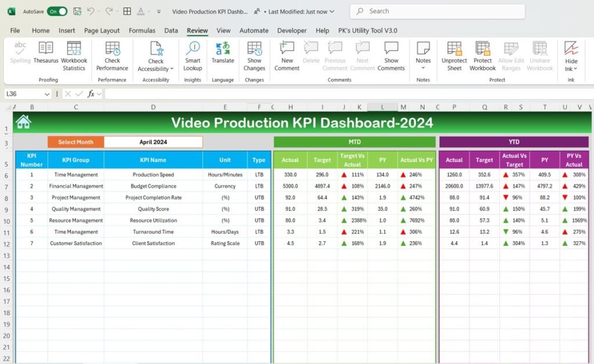The width and height of the screenshot is (594, 364).
Task: Open Smart Lookup
Action: pos(193,55)
